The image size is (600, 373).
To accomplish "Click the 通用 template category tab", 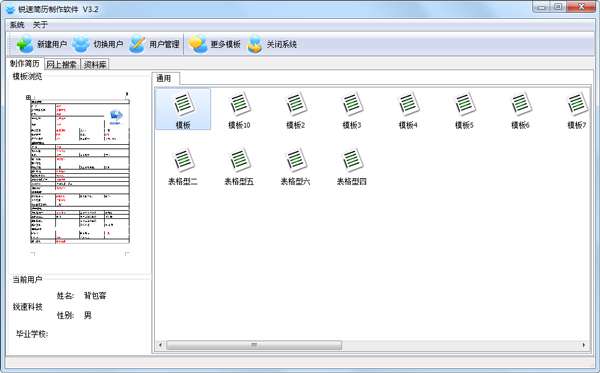I will (165, 78).
